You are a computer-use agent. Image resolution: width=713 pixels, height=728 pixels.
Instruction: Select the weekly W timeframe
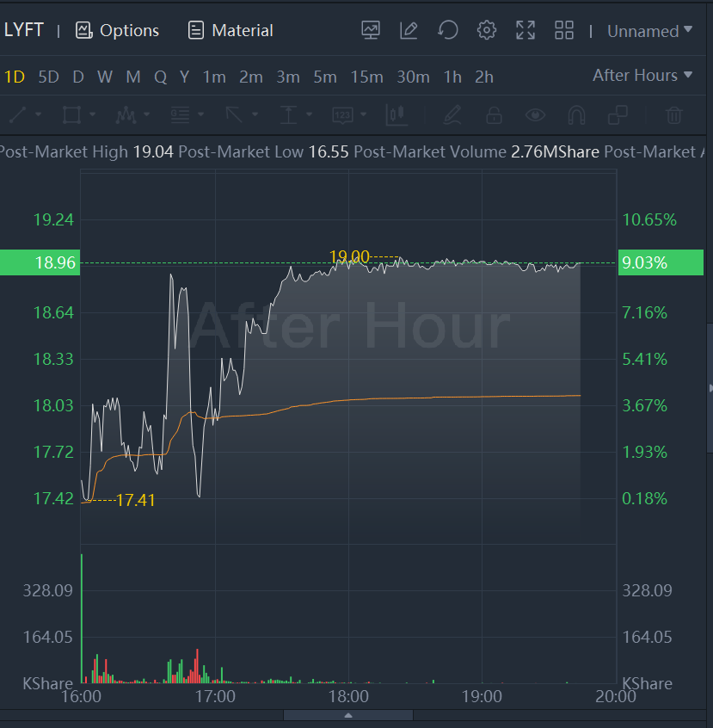point(105,77)
